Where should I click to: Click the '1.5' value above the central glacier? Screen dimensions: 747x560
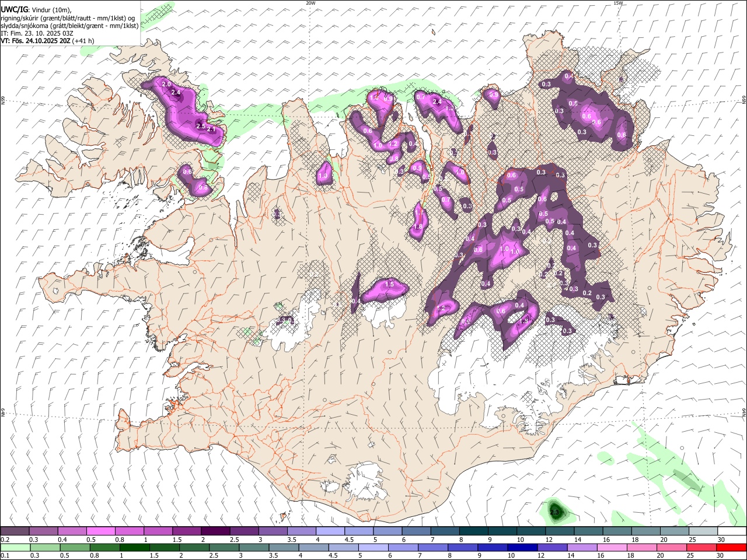tap(390, 284)
